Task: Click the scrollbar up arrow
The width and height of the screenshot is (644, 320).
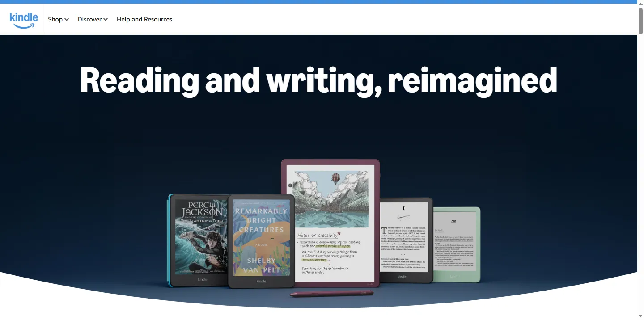Action: point(640,3)
